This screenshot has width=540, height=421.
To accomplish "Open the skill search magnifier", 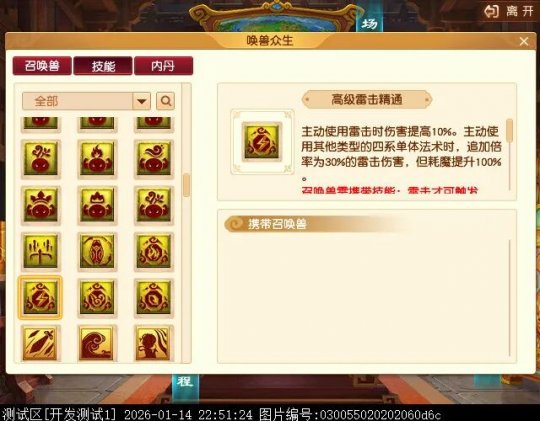I will [x=165, y=101].
